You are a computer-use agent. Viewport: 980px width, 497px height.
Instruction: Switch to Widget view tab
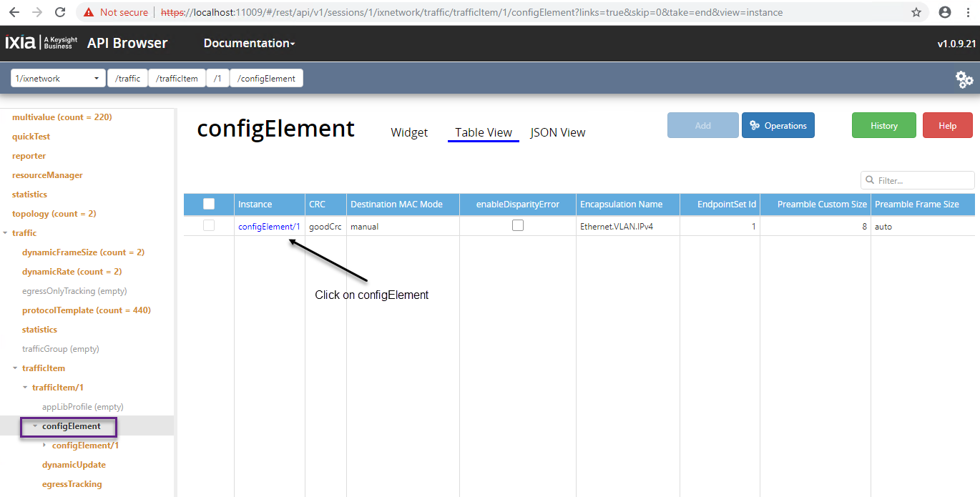click(409, 132)
